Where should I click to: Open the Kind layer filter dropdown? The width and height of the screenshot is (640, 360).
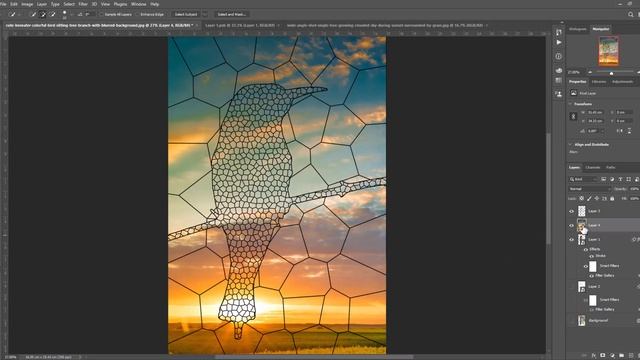click(584, 179)
